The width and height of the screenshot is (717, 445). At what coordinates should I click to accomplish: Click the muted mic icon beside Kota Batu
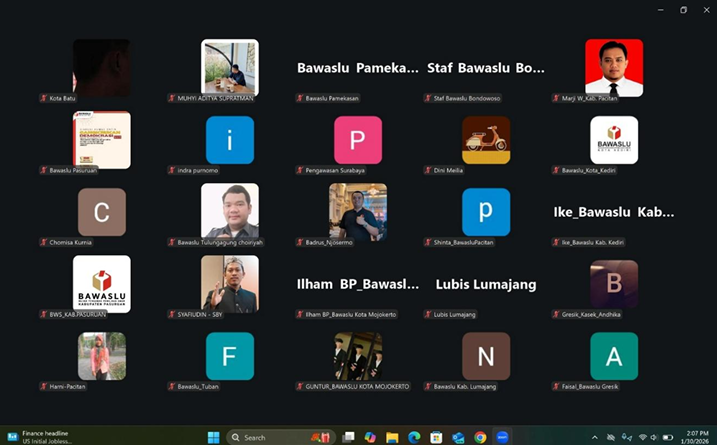point(44,98)
